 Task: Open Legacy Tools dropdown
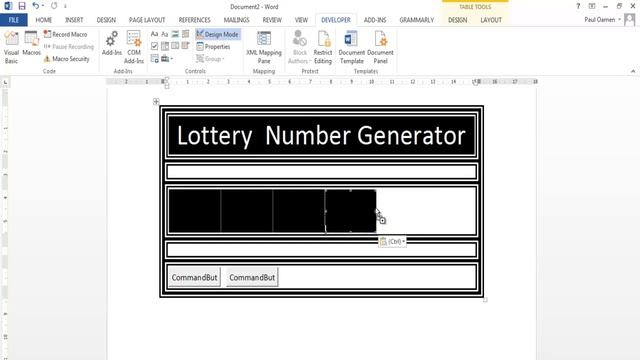(x=167, y=59)
